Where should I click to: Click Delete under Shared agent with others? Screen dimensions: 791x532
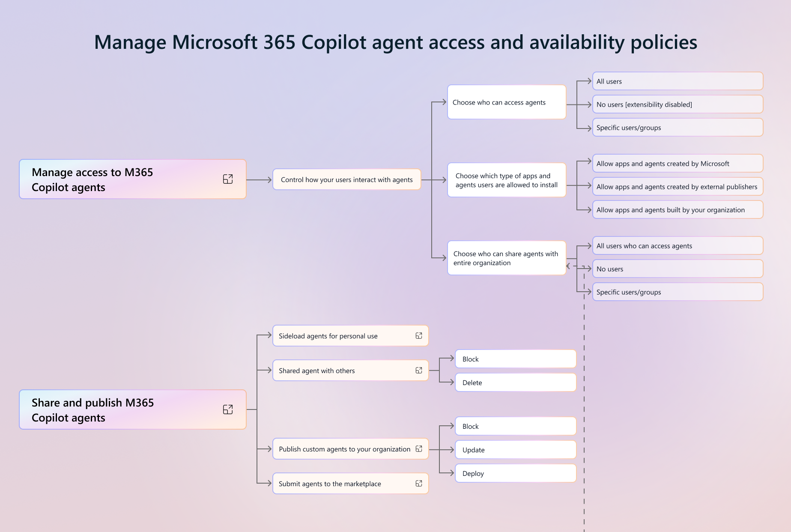(x=515, y=383)
